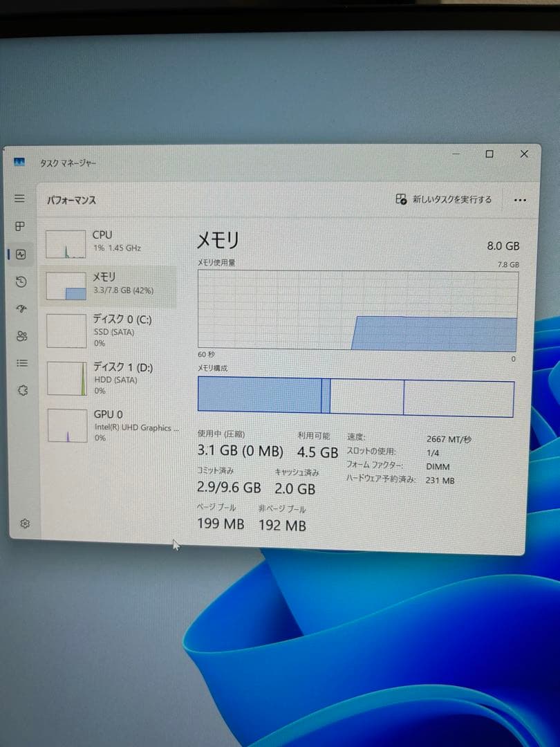The height and width of the screenshot is (747, 560).
Task: Select the Performance page icon
Action: 19,254
